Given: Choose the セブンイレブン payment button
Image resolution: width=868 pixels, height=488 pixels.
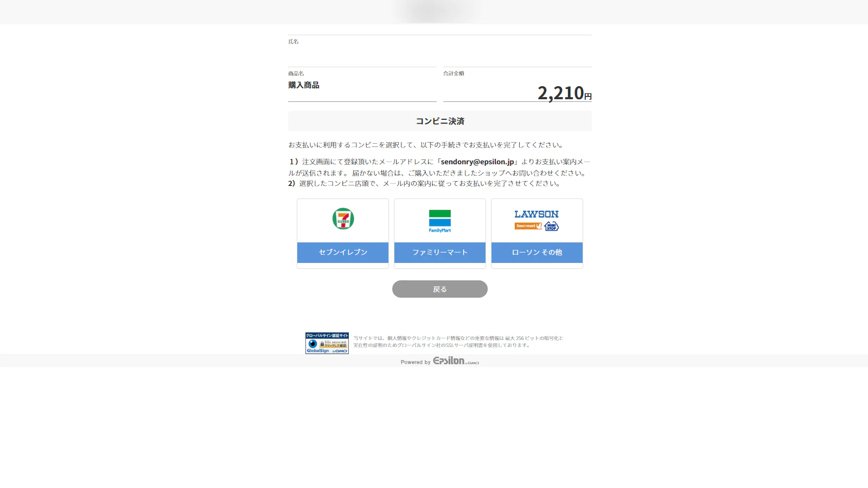Looking at the screenshot, I should 343,253.
